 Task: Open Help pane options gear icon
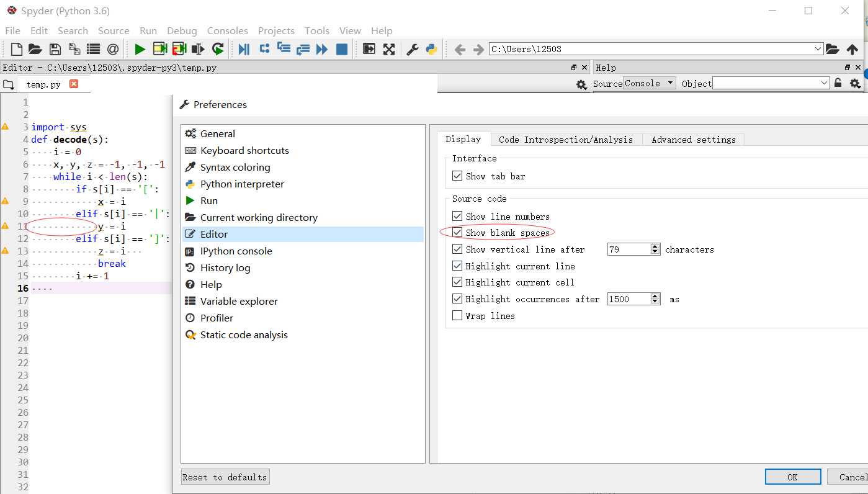pyautogui.click(x=855, y=83)
